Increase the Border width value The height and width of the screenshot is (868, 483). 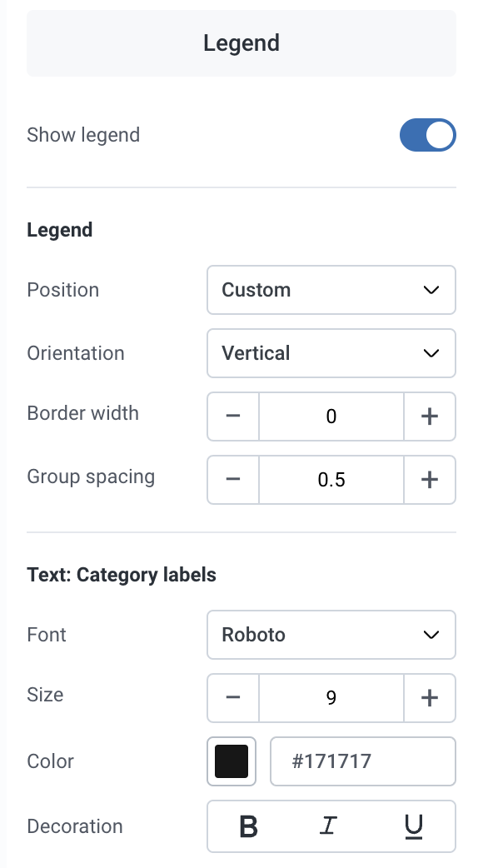[430, 417]
